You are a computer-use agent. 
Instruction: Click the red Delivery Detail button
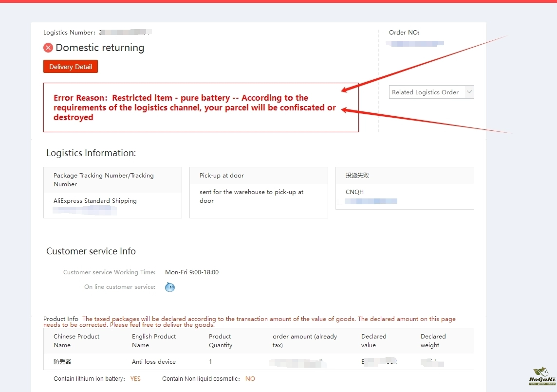71,67
